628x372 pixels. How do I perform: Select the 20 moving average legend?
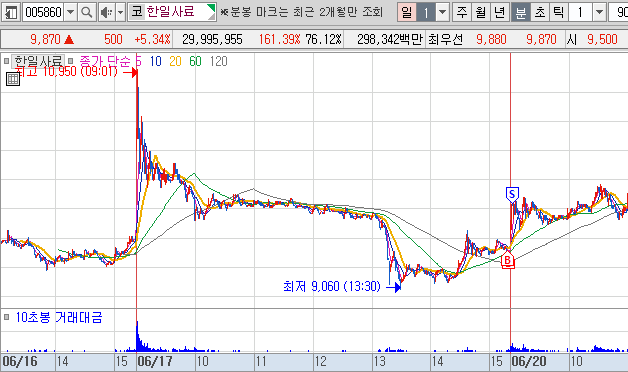coord(175,61)
